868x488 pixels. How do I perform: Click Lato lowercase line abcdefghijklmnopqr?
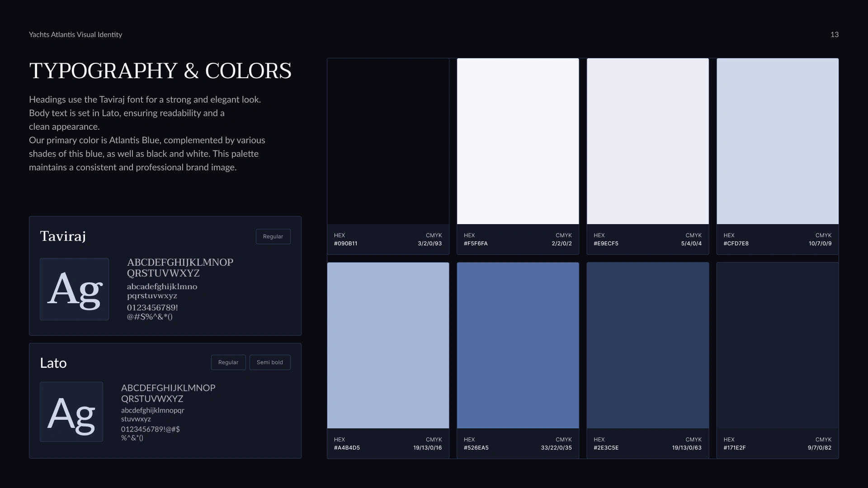coord(152,410)
